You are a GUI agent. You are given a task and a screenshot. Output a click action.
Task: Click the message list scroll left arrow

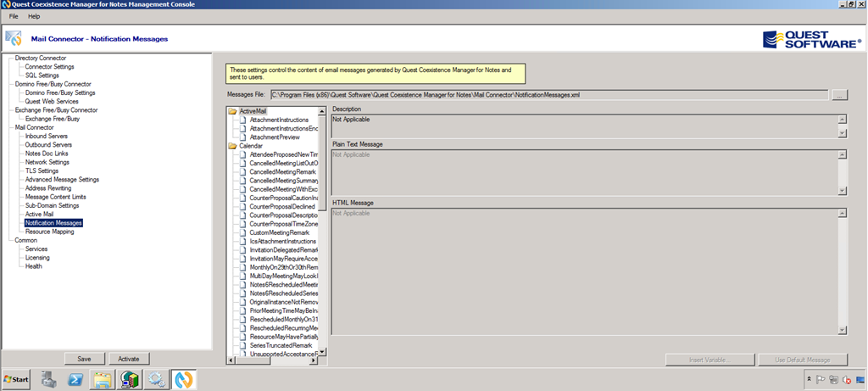click(x=231, y=360)
